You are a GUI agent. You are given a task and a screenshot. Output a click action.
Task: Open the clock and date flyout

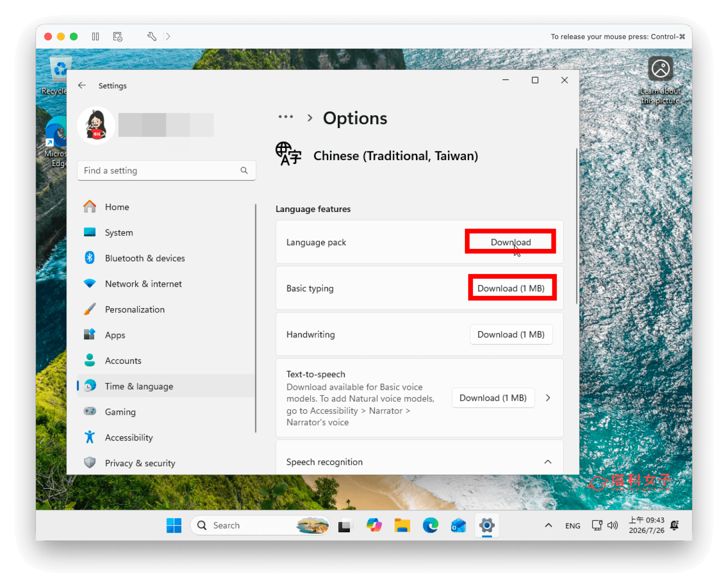point(646,525)
